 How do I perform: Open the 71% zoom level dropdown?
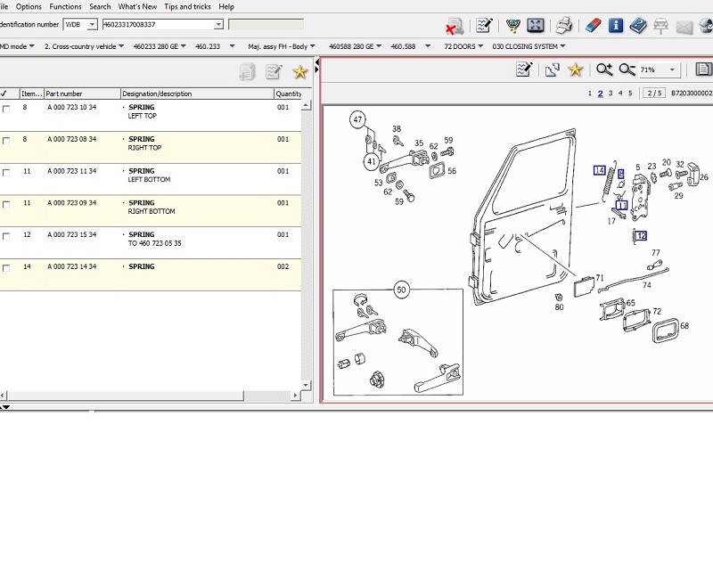point(672,70)
